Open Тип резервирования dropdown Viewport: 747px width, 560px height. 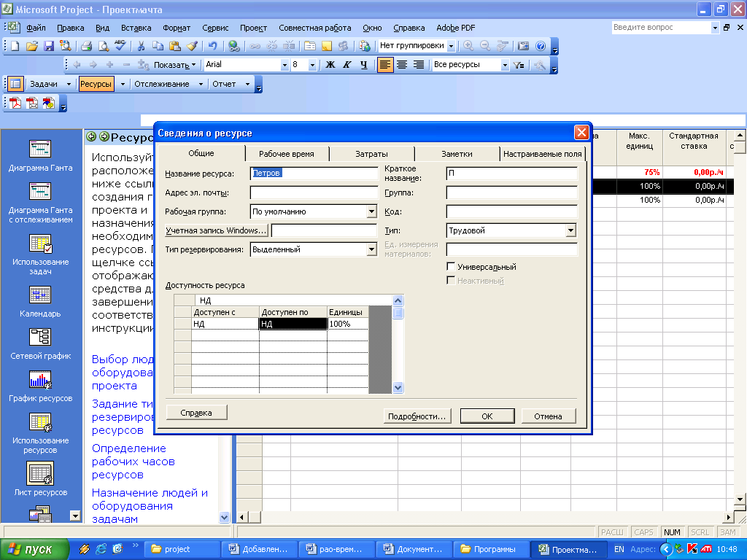pyautogui.click(x=371, y=249)
